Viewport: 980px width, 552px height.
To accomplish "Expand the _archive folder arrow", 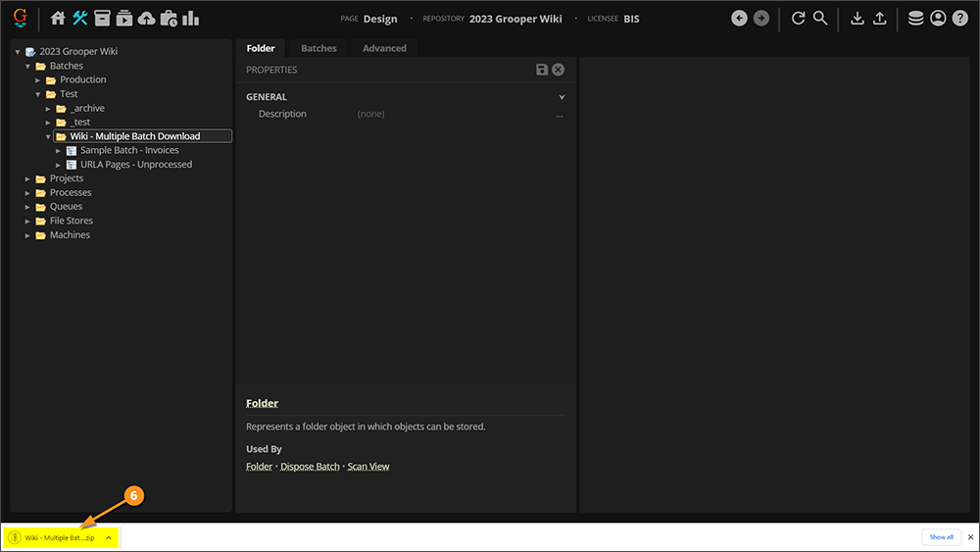I will click(x=47, y=108).
